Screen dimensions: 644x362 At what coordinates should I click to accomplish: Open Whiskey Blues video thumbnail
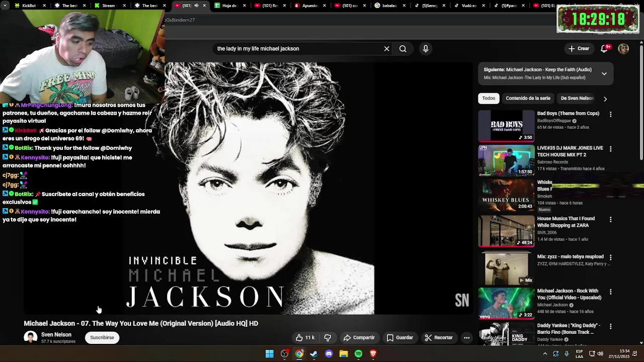pyautogui.click(x=506, y=195)
